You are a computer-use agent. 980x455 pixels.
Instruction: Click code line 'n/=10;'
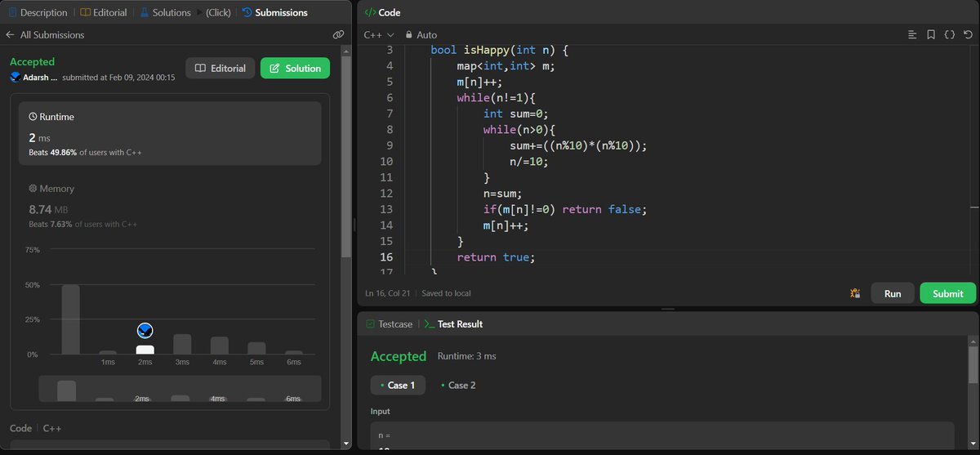point(528,162)
